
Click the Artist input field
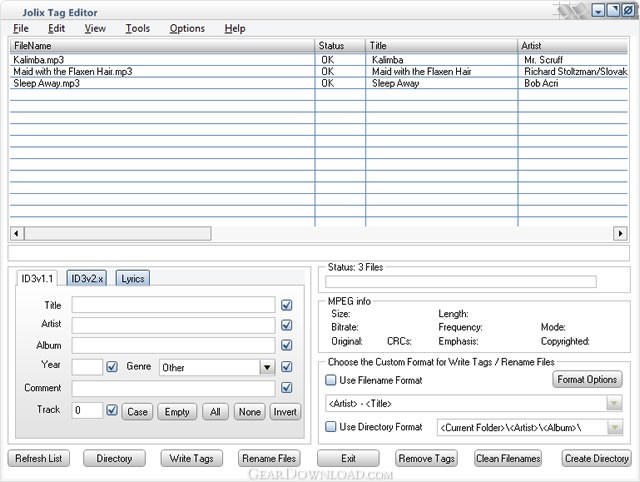click(x=173, y=325)
